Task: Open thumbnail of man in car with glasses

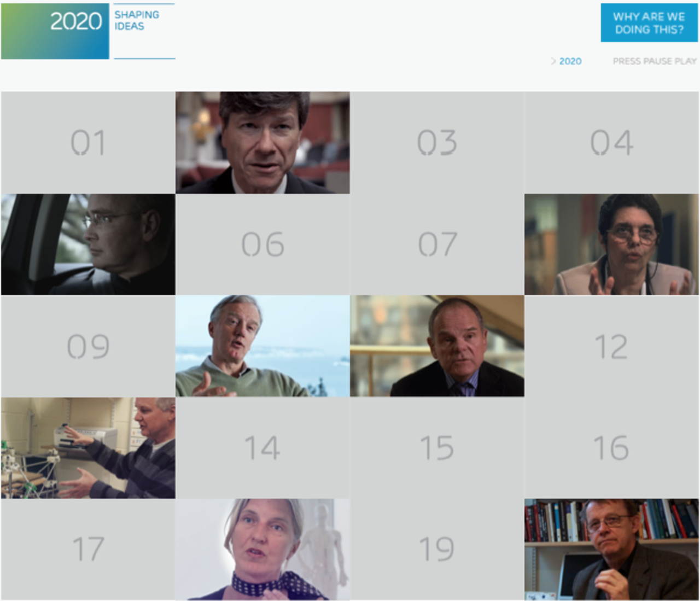Action: pyautogui.click(x=88, y=244)
